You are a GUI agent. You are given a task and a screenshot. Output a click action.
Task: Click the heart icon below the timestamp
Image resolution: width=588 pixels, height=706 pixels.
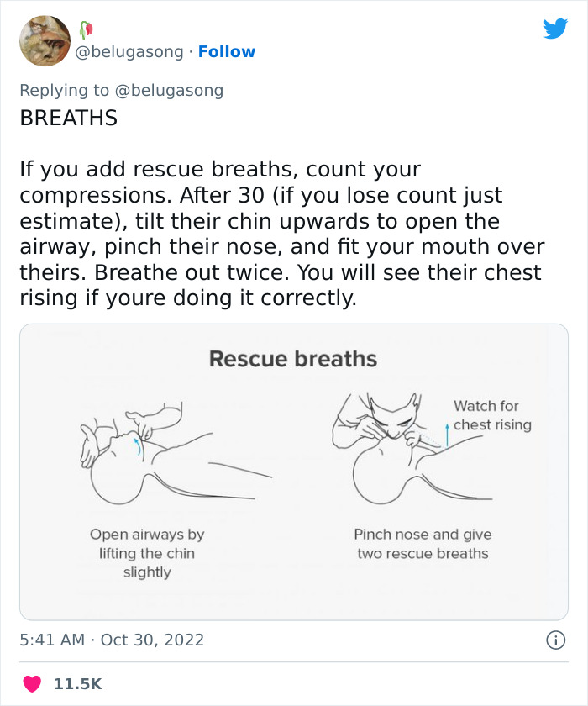click(34, 683)
